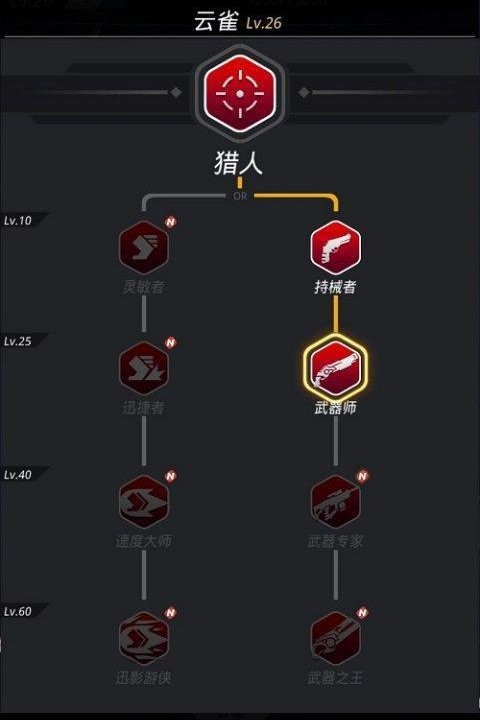
Task: Select the highlighted 武器师 shotgun icon
Action: [x=336, y=368]
